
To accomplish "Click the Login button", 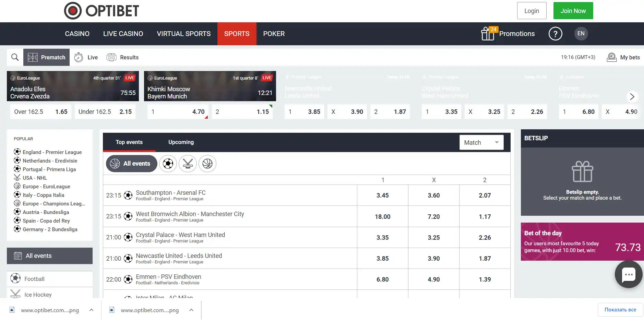I will [531, 11].
